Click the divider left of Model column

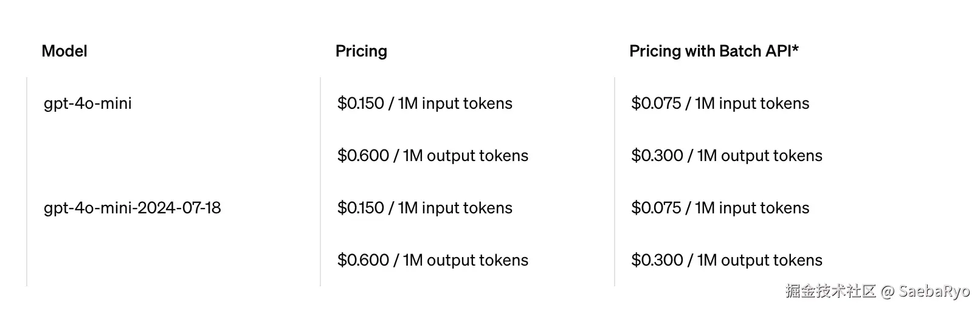click(x=27, y=181)
